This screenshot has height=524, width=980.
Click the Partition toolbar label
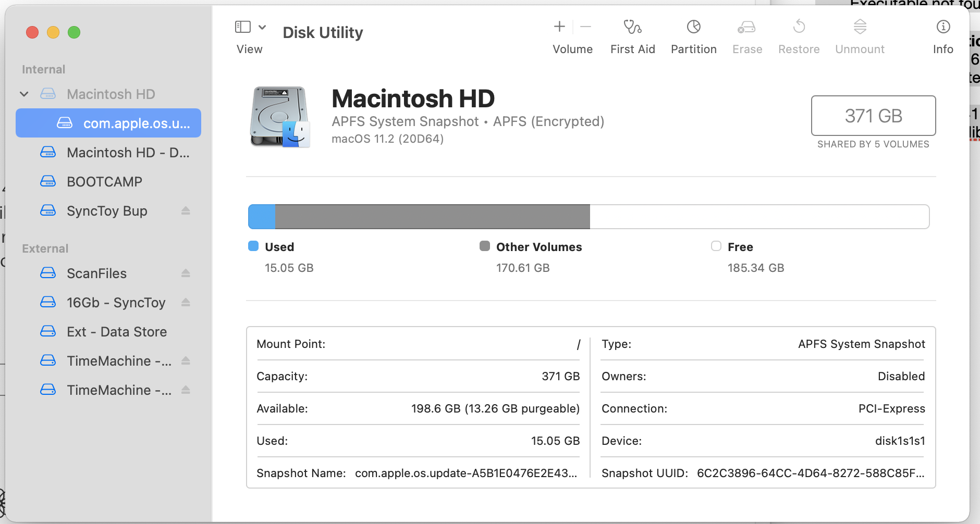click(693, 49)
